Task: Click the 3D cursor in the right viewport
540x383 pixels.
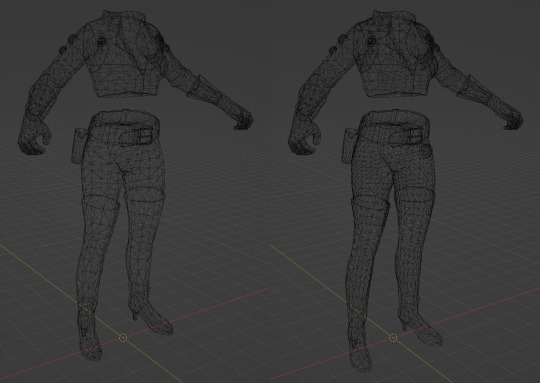Action: (393, 338)
